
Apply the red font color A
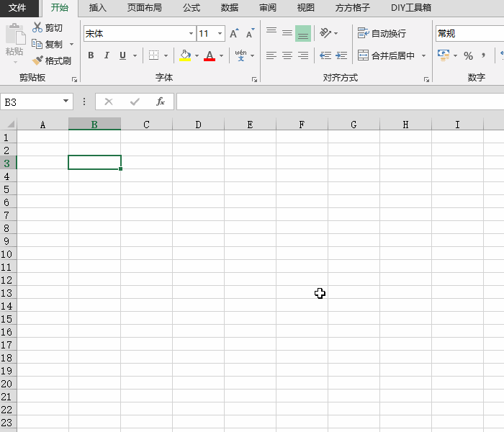(210, 55)
